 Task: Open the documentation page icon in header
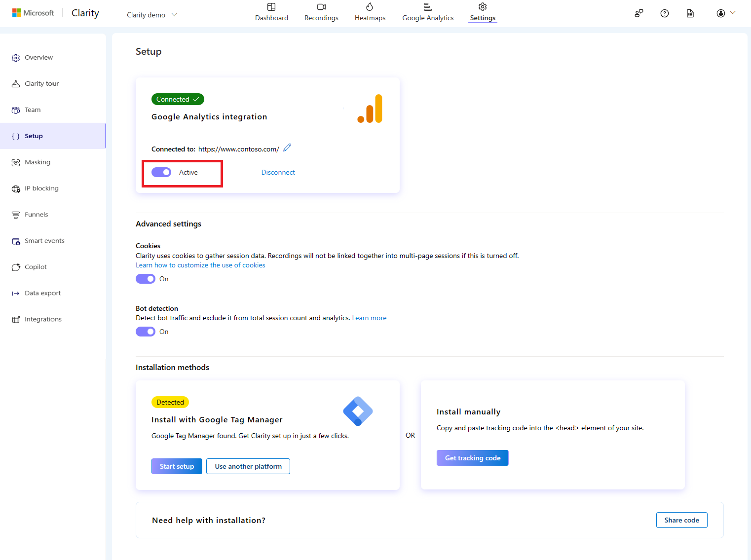(690, 13)
